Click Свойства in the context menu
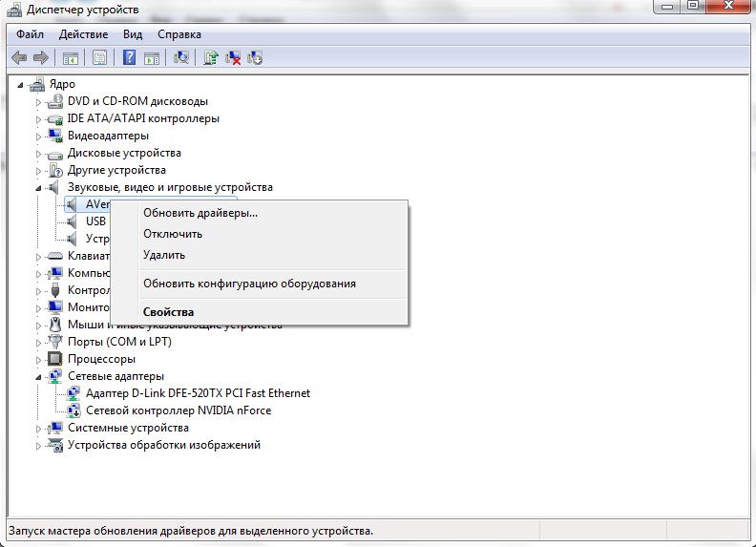The image size is (756, 547). click(168, 312)
